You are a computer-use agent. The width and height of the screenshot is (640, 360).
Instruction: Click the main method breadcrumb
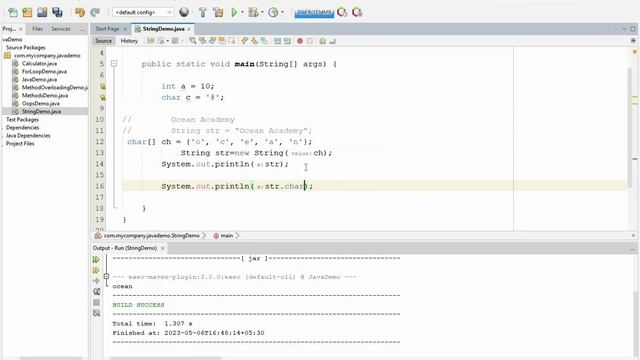point(227,236)
